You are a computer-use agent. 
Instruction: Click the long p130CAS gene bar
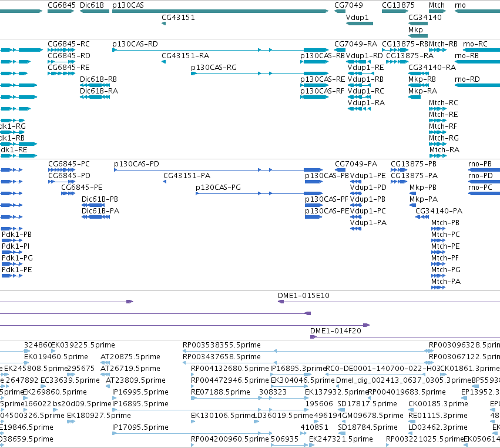(x=220, y=11)
